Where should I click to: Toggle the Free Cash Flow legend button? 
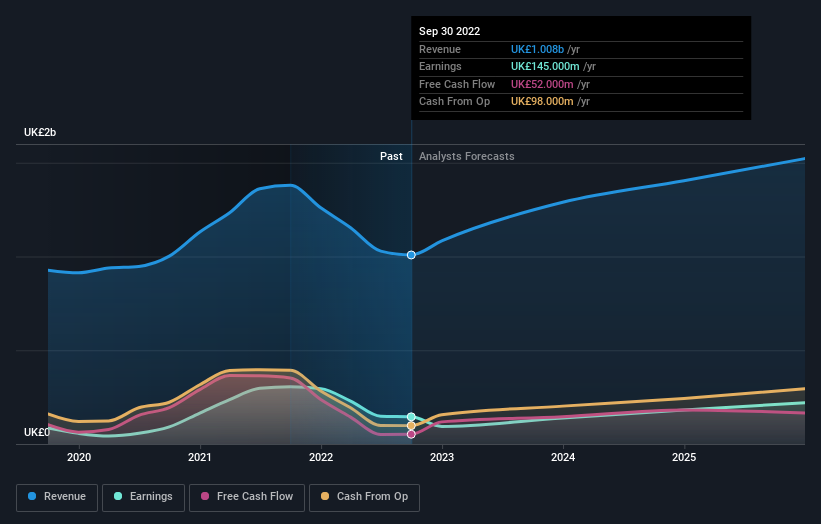(x=247, y=497)
